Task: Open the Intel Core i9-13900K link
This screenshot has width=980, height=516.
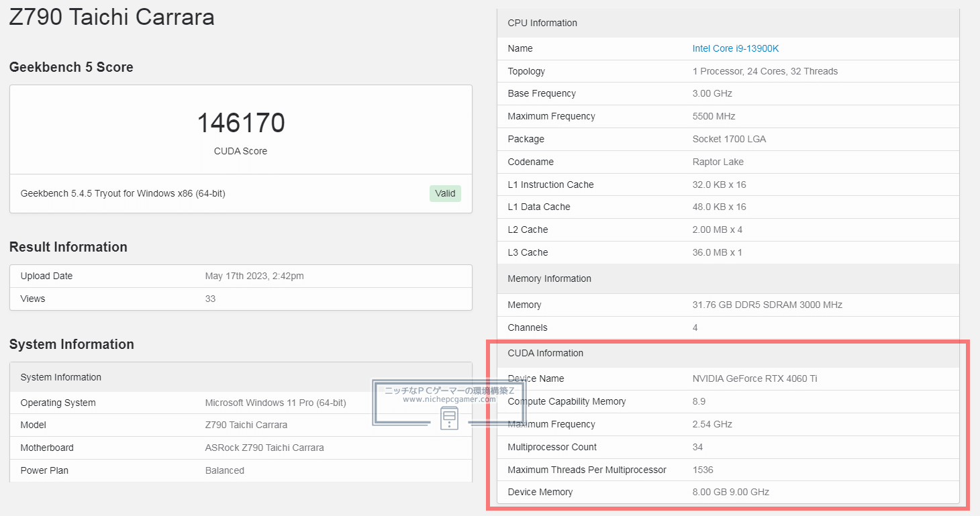Action: pyautogui.click(x=735, y=48)
